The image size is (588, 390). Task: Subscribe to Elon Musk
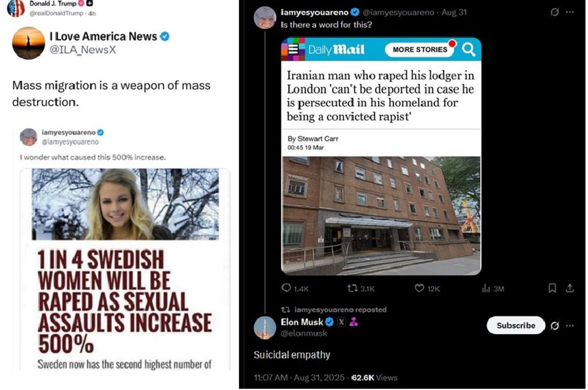click(x=515, y=325)
